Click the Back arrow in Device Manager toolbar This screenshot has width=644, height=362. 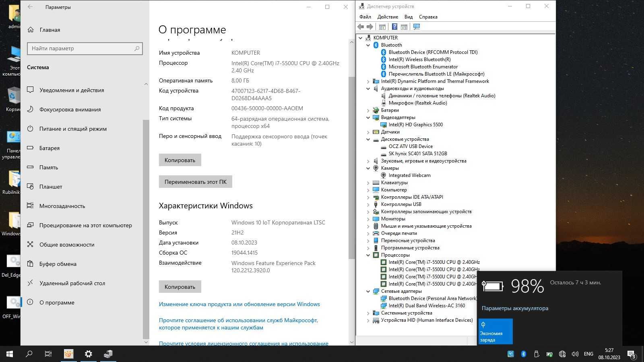(361, 27)
